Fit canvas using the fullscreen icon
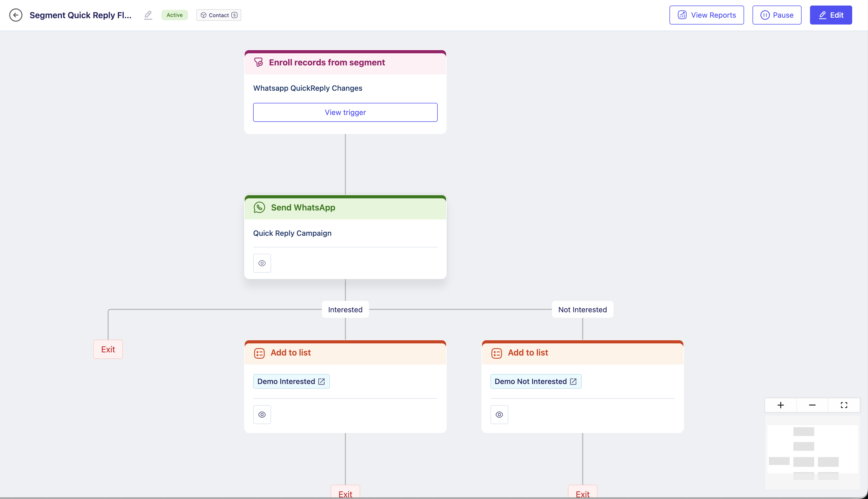Viewport: 868px width, 499px height. tap(844, 405)
